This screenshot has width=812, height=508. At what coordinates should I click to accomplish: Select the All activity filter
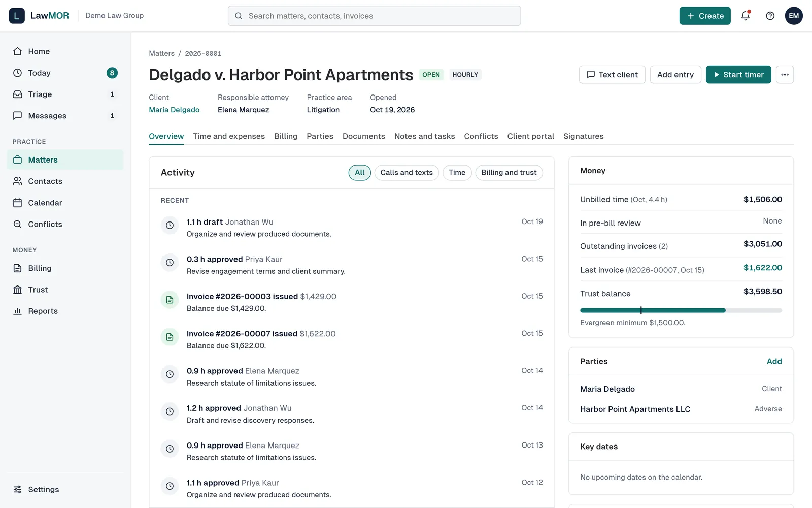pos(360,173)
